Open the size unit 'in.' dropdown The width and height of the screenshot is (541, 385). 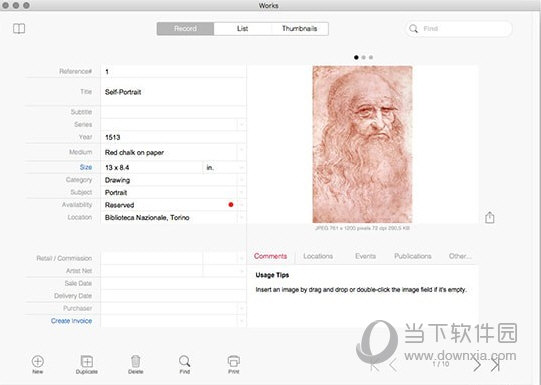pos(242,167)
